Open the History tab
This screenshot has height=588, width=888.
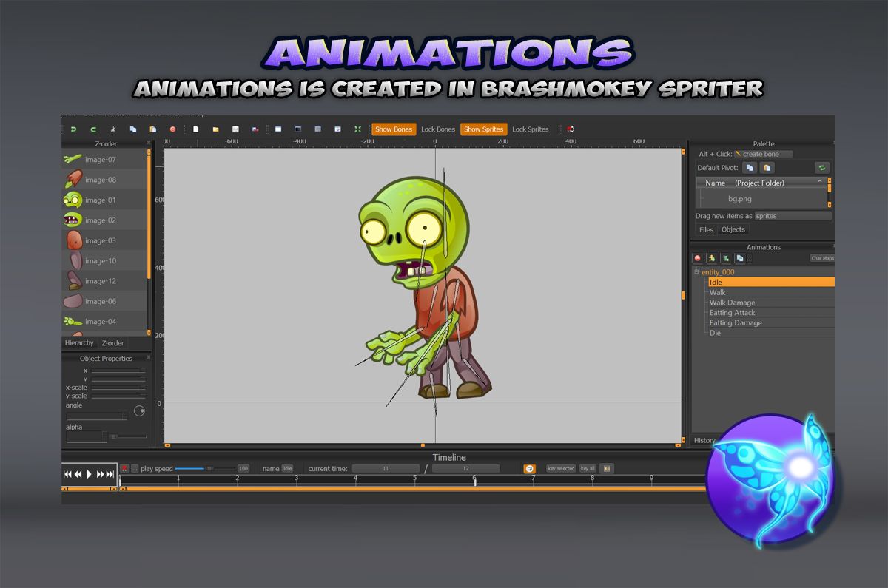click(704, 441)
